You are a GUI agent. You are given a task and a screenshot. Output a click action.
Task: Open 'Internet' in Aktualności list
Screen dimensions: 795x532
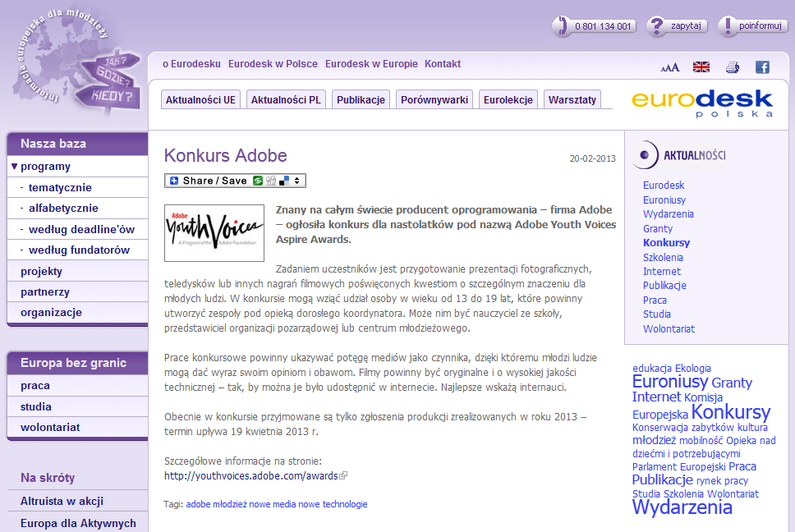pos(662,272)
